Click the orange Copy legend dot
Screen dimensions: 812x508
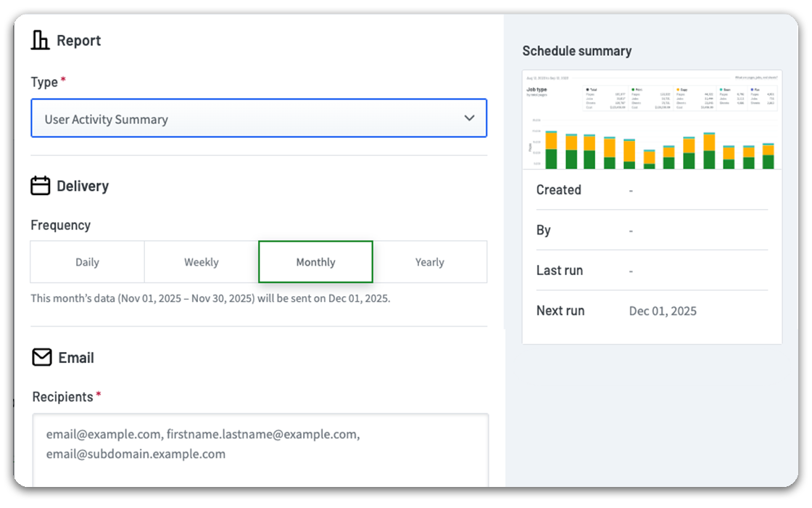point(678,89)
